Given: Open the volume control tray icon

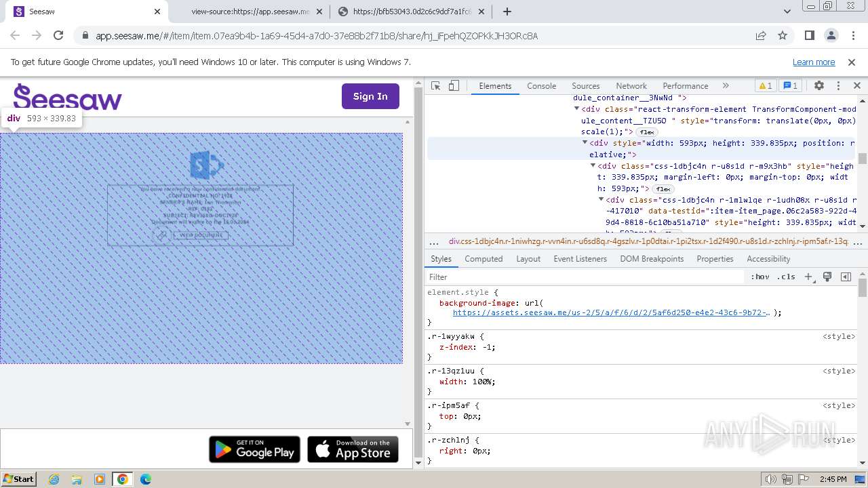Looking at the screenshot, I should 771,479.
